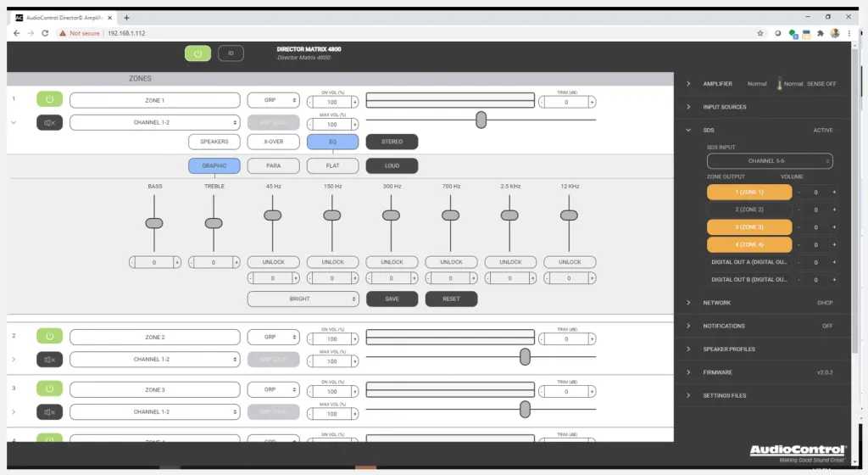Viewport: 868px width, 475px height.
Task: Click the BASS slider handle
Action: [154, 223]
